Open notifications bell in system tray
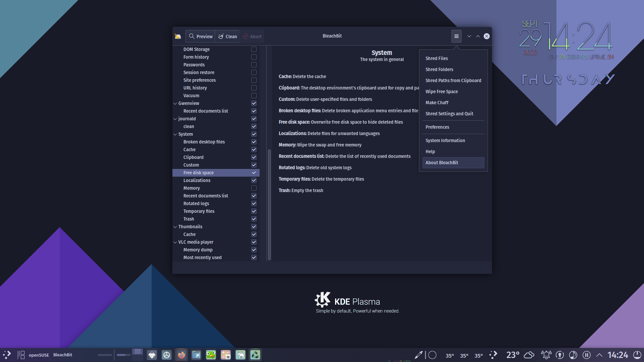The width and height of the screenshot is (644, 362). pyautogui.click(x=546, y=355)
